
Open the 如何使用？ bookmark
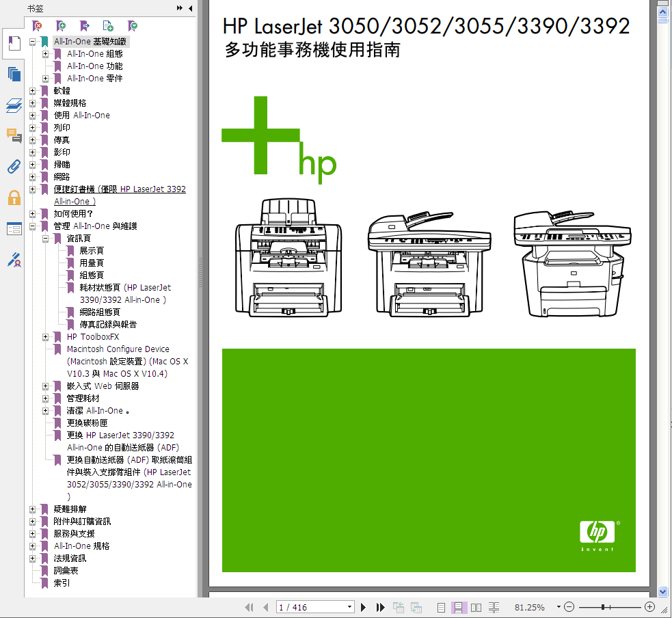pos(73,214)
